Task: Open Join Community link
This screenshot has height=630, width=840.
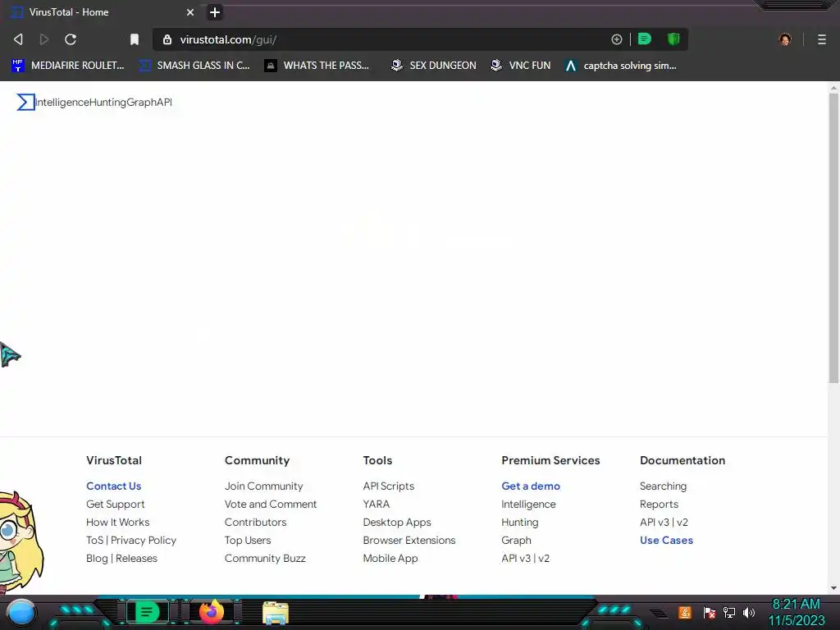Action: (263, 486)
